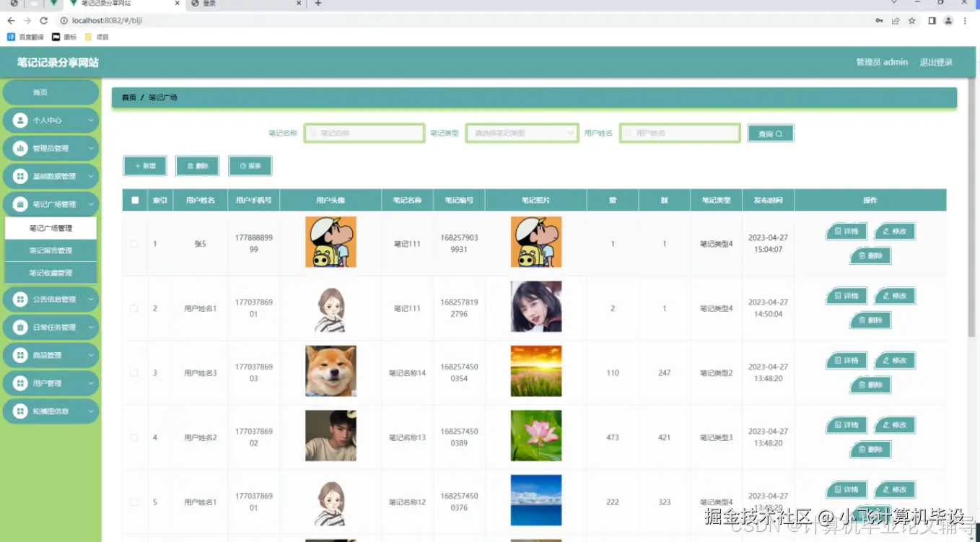Click the password key icon in address bar

click(879, 21)
